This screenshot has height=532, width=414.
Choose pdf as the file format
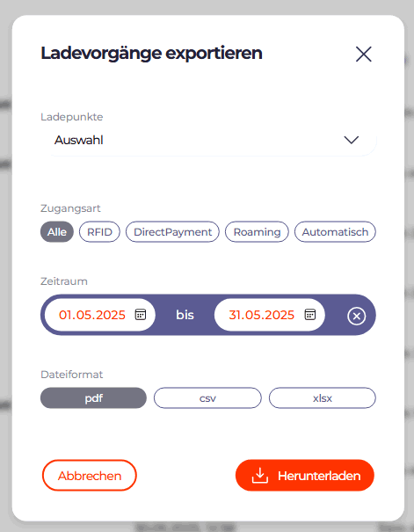point(93,397)
